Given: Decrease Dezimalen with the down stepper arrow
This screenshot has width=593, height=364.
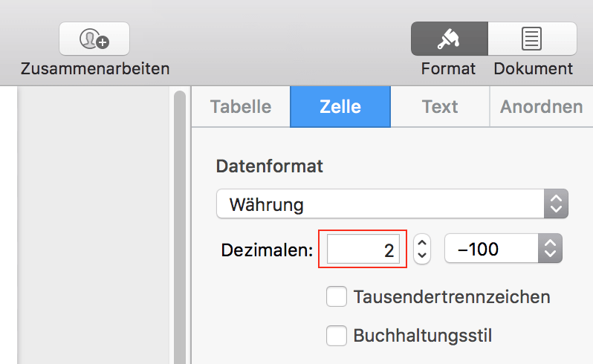Looking at the screenshot, I should click(x=422, y=256).
